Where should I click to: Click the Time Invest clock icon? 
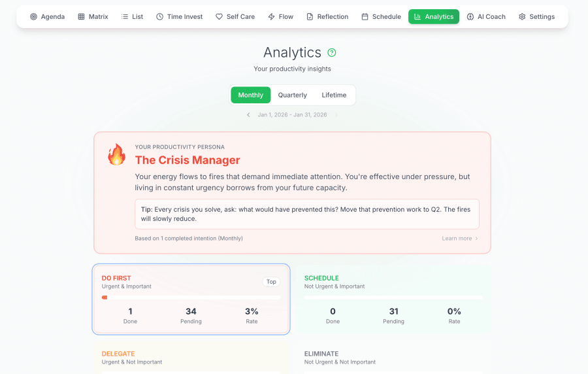point(160,16)
